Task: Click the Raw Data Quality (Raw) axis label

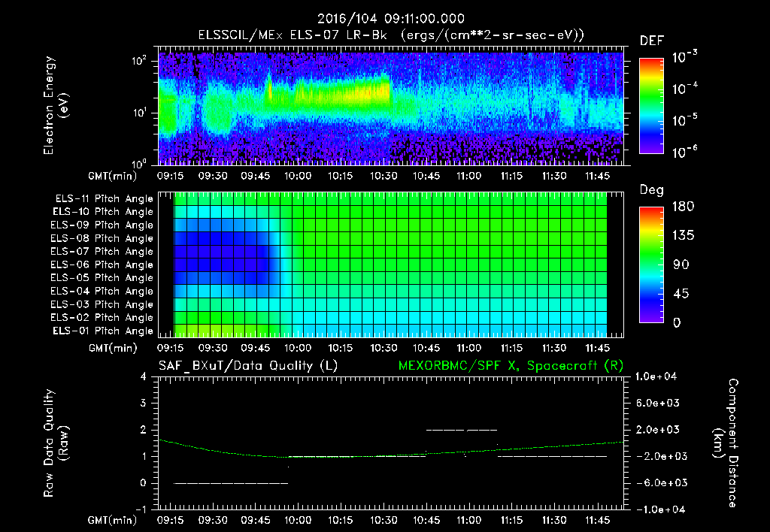Action: (x=56, y=443)
